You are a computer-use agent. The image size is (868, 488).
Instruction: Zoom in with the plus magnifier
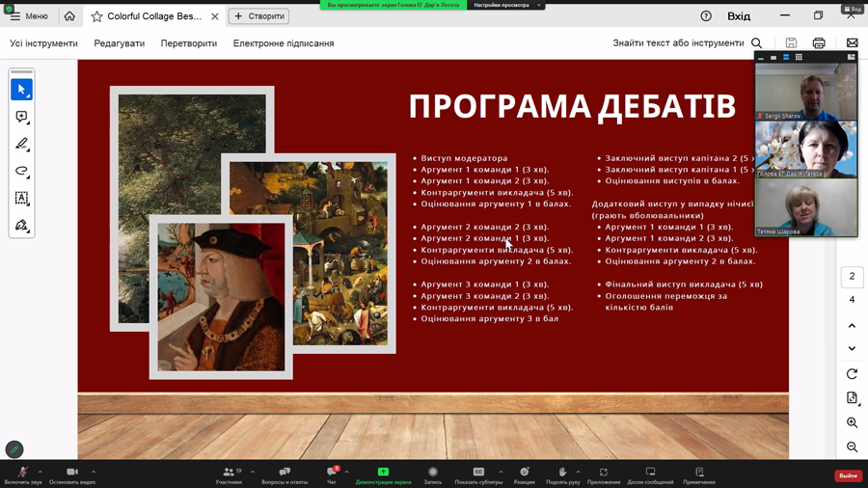pos(852,422)
